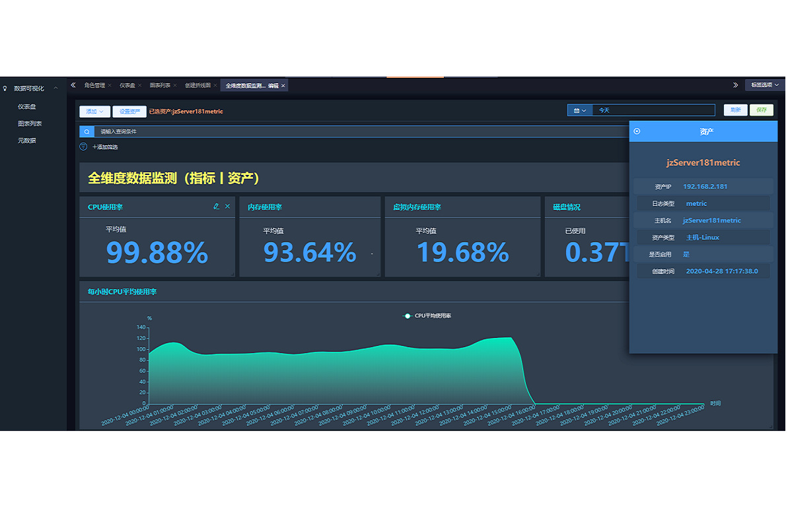This screenshot has width=788, height=532.
Task: Click the edit pencil icon on CPU使用率 panel
Action: (x=216, y=207)
